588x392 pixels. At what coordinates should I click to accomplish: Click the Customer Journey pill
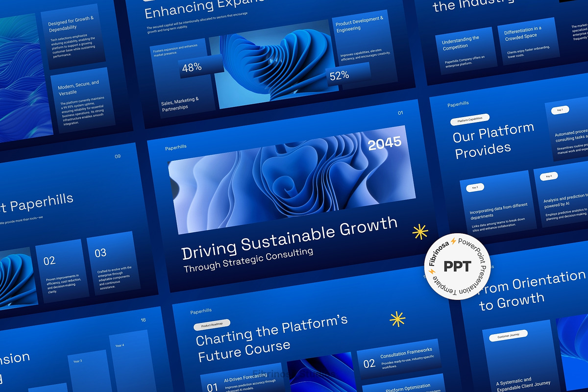tap(508, 336)
